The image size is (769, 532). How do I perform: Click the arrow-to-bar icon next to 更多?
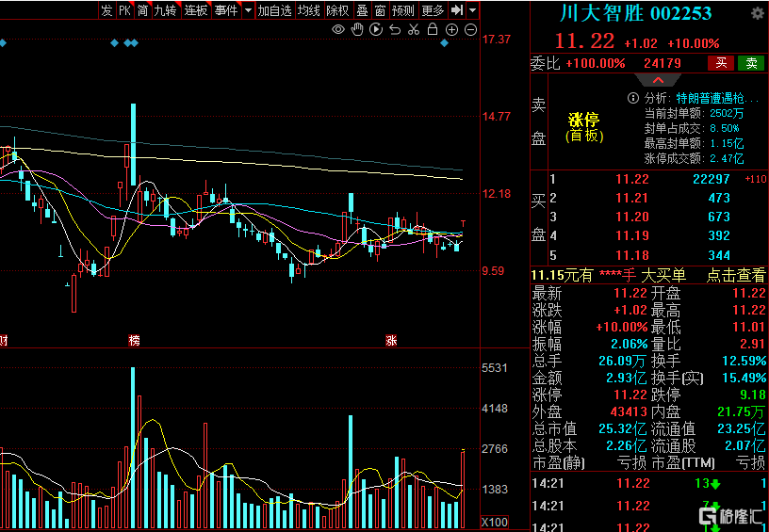pyautogui.click(x=456, y=9)
